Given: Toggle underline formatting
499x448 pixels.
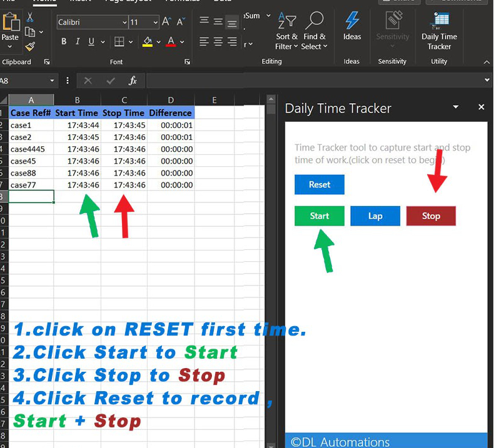Looking at the screenshot, I should click(92, 42).
